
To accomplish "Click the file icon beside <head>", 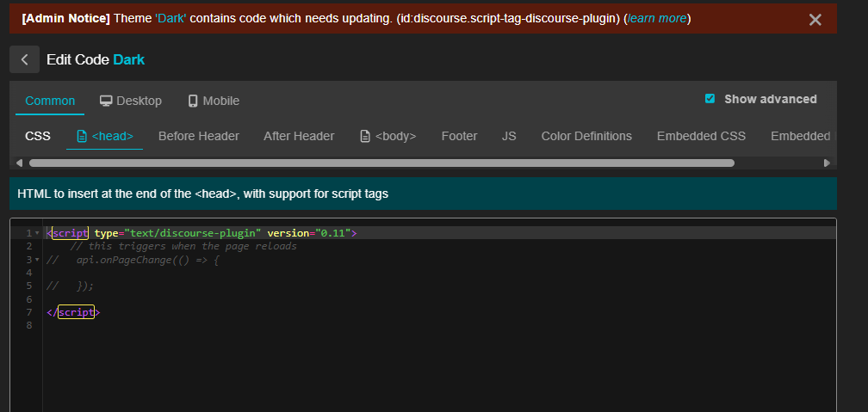I will pyautogui.click(x=81, y=136).
